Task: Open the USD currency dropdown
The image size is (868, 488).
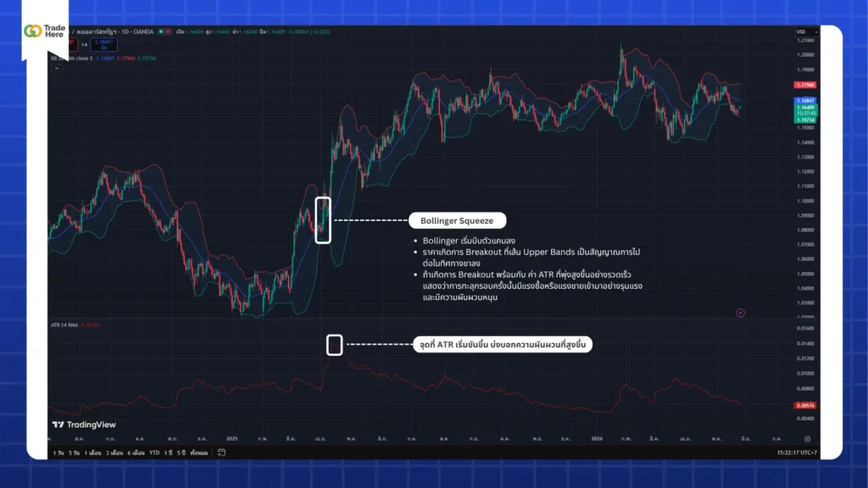Action: coord(807,32)
